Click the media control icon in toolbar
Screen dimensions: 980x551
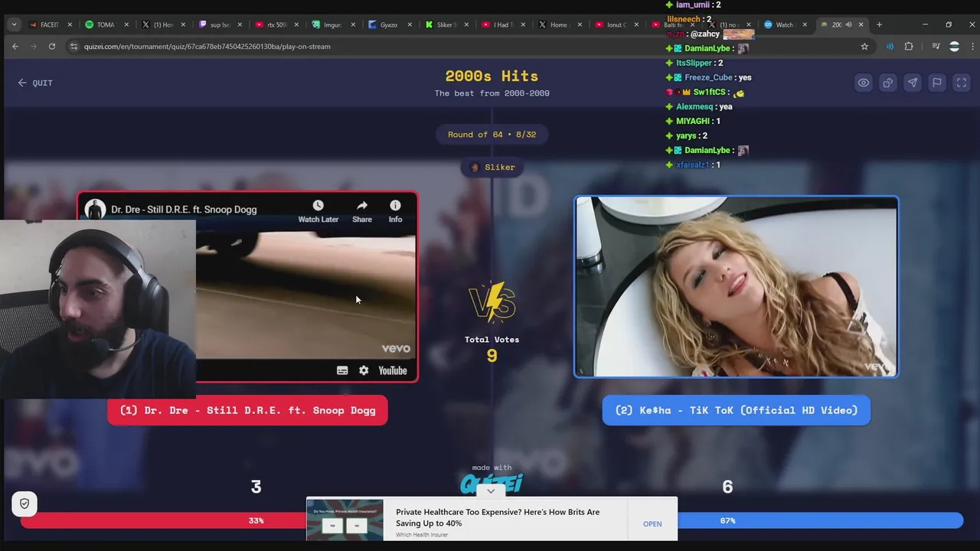[x=936, y=47]
